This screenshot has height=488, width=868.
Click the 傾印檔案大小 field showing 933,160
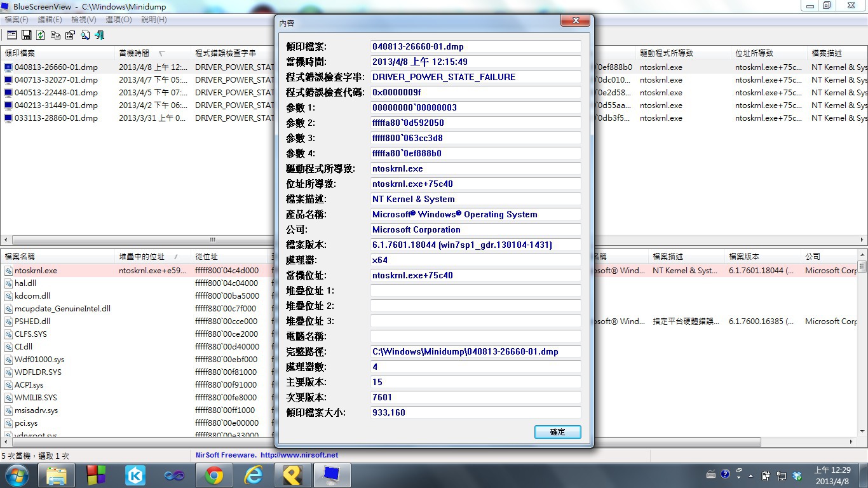click(x=476, y=412)
